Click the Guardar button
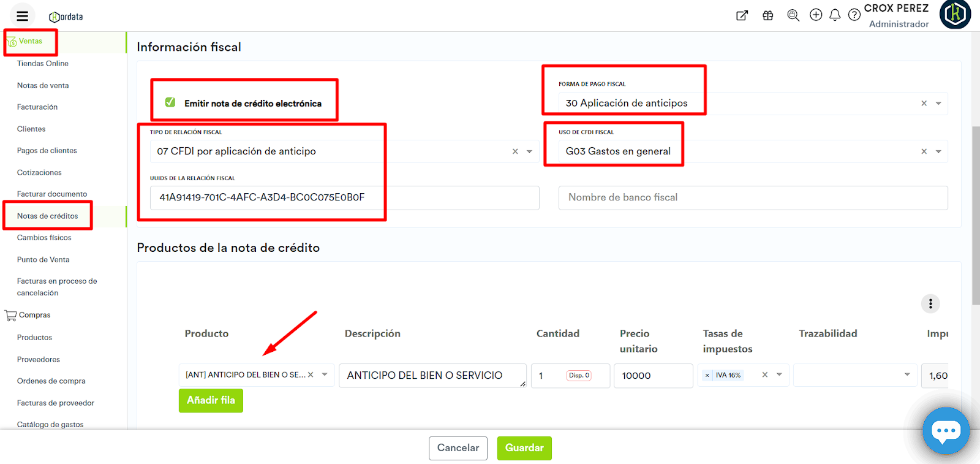The height and width of the screenshot is (464, 980). pyautogui.click(x=524, y=448)
